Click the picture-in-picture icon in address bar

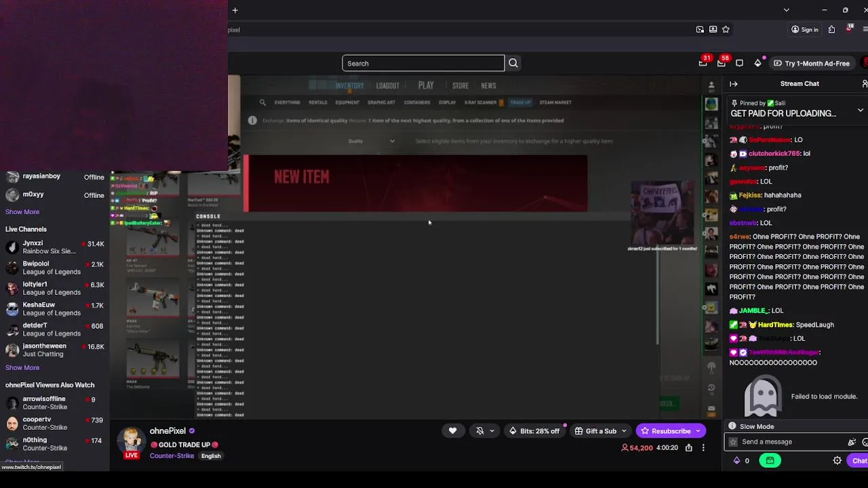(x=700, y=29)
